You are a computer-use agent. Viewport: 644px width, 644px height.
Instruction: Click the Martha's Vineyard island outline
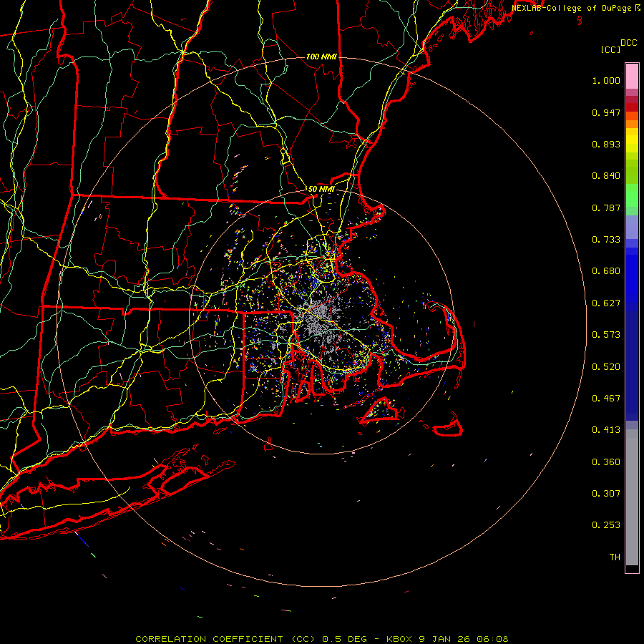pyautogui.click(x=380, y=410)
